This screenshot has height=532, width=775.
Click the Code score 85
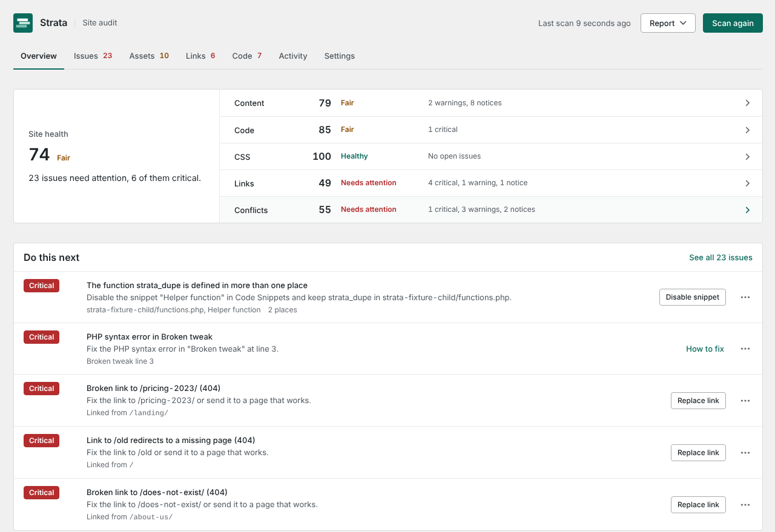coord(325,130)
